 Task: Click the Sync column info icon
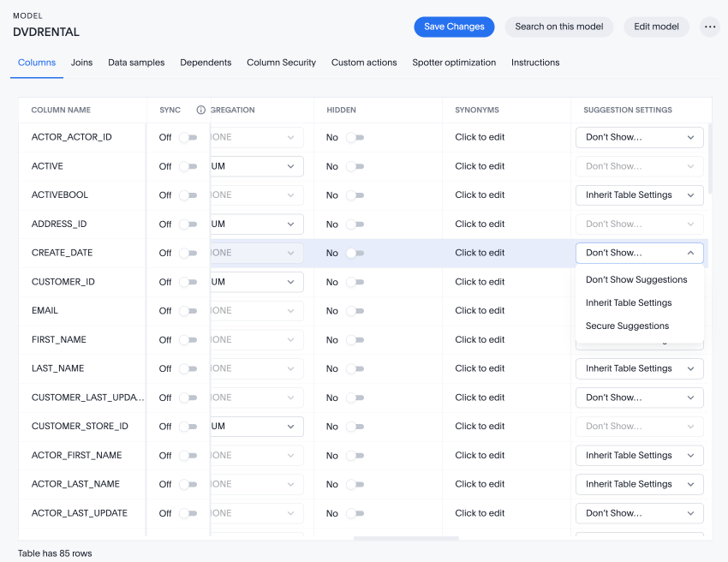pyautogui.click(x=200, y=110)
